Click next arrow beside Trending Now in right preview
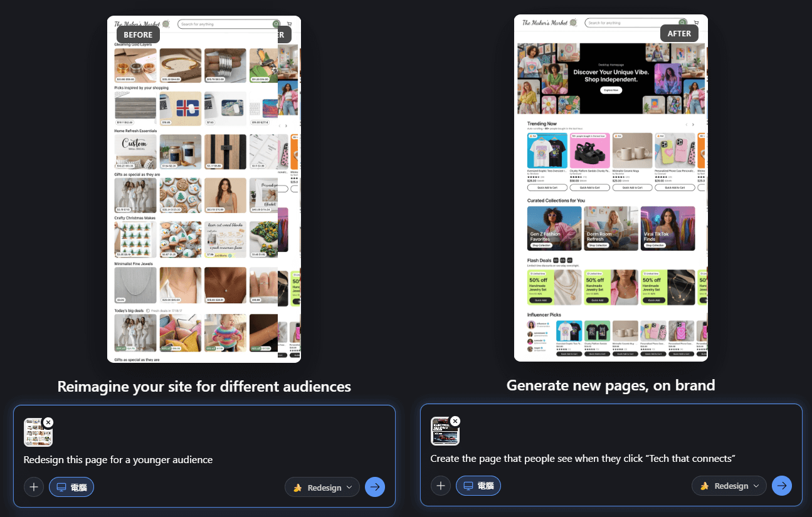812x517 pixels. pos(693,125)
